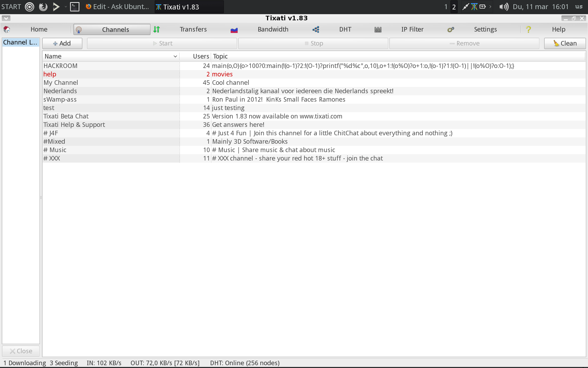
Task: Click the '1 Downloading' status bar entry
Action: pyautogui.click(x=25, y=363)
